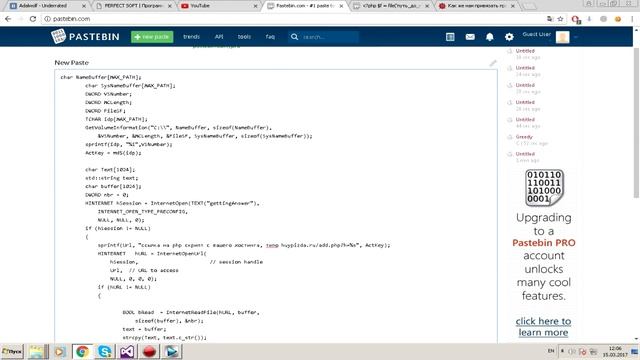The height and width of the screenshot is (360, 640).
Task: Switch to the PERFECT SOFT browser tab
Action: 133,6
